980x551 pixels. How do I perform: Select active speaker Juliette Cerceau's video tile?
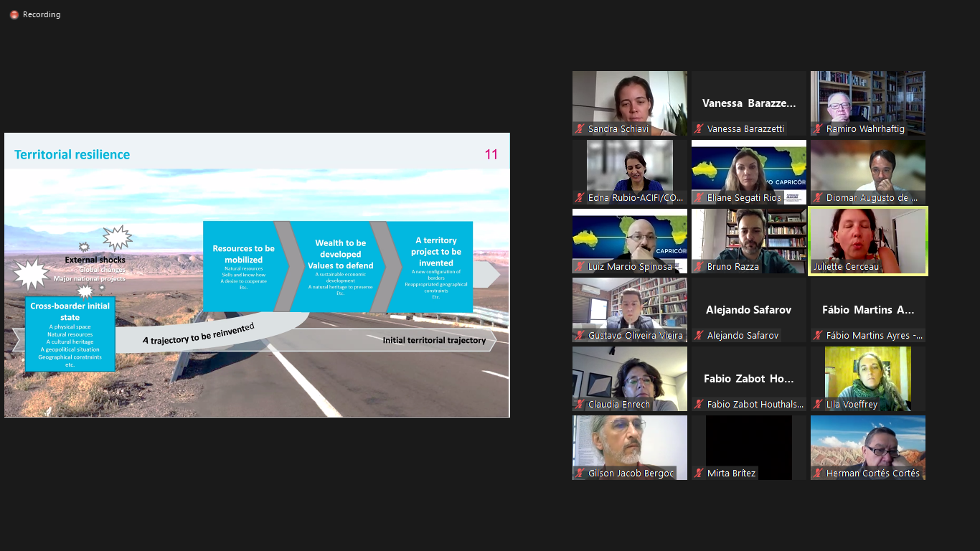(x=868, y=241)
